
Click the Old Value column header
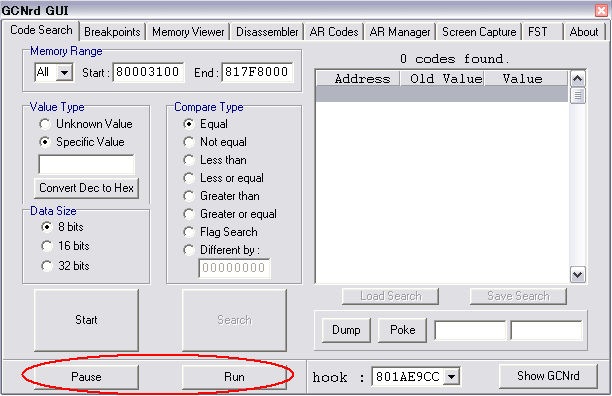442,78
